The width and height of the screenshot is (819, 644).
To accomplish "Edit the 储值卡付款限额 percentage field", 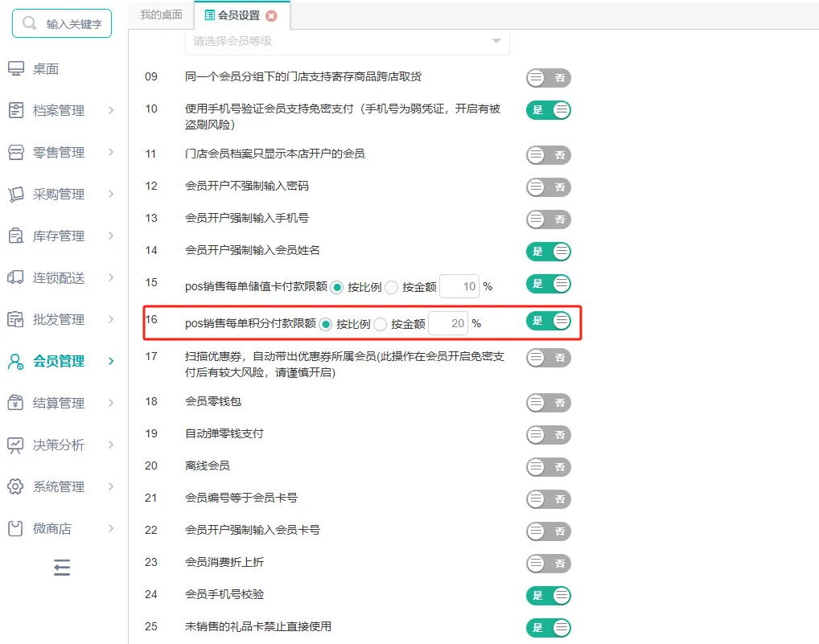I will click(459, 286).
